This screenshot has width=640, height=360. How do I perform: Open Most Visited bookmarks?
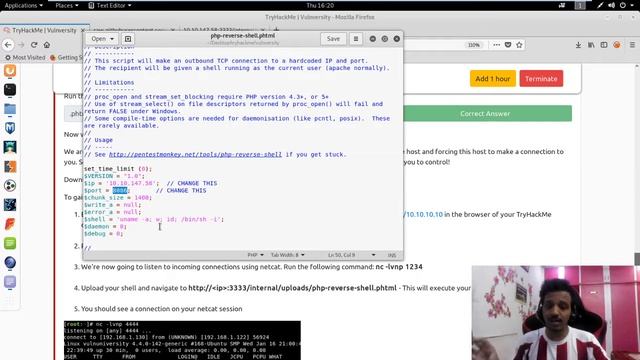[x=25, y=58]
